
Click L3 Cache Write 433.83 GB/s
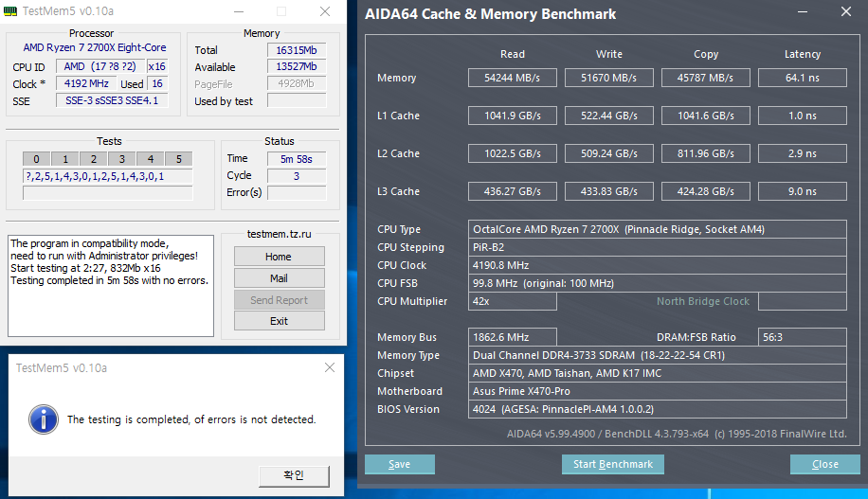609,191
